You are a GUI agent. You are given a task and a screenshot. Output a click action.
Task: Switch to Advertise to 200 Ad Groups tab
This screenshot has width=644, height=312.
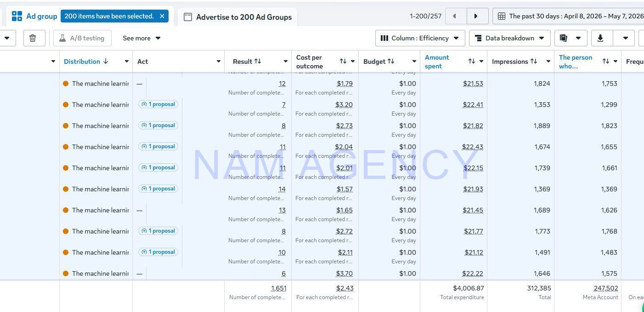(x=237, y=17)
